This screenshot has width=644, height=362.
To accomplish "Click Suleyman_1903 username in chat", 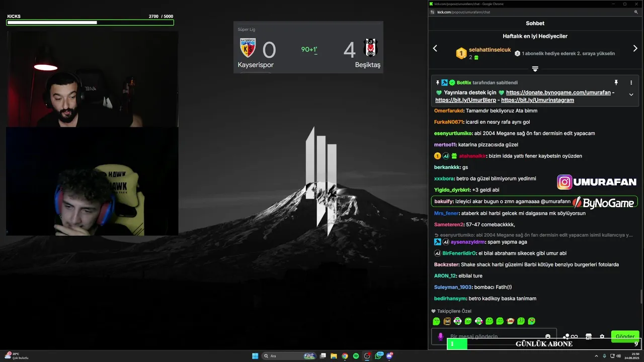I will [453, 287].
